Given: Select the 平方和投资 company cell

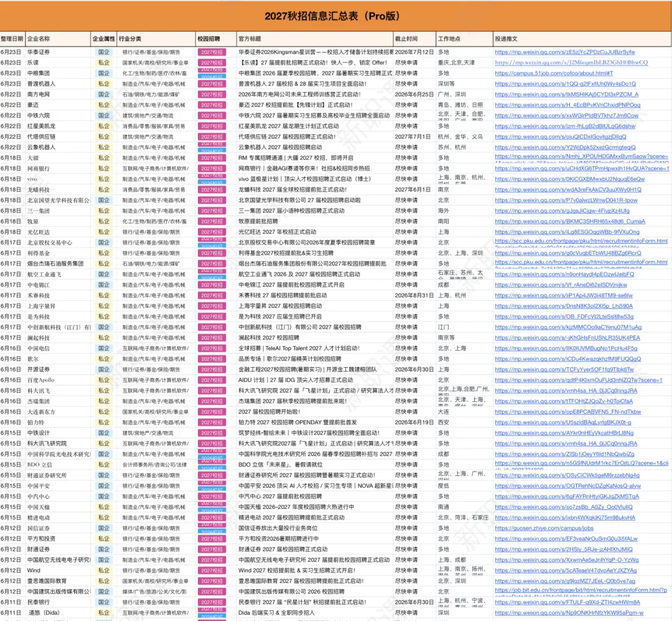Looking at the screenshot, I should click(42, 539).
